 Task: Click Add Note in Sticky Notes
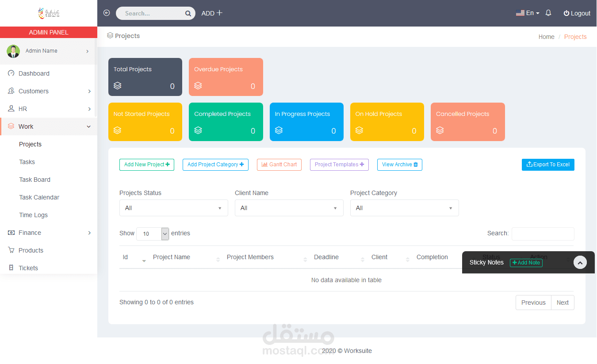click(x=526, y=263)
